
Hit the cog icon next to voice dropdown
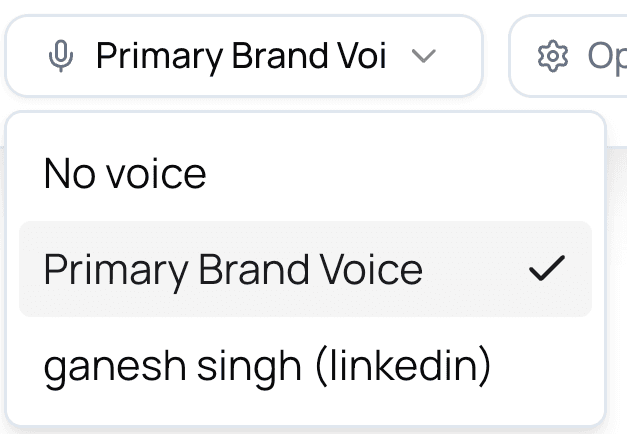[551, 57]
